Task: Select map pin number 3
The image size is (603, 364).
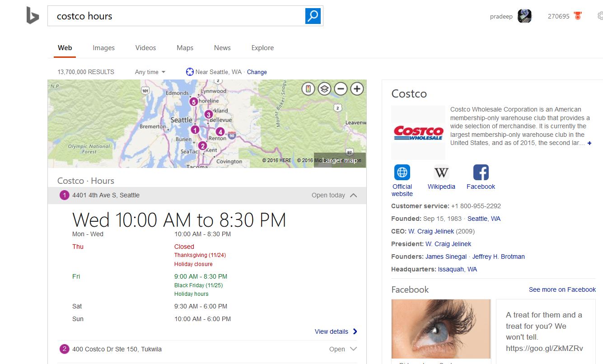Action: pyautogui.click(x=208, y=115)
